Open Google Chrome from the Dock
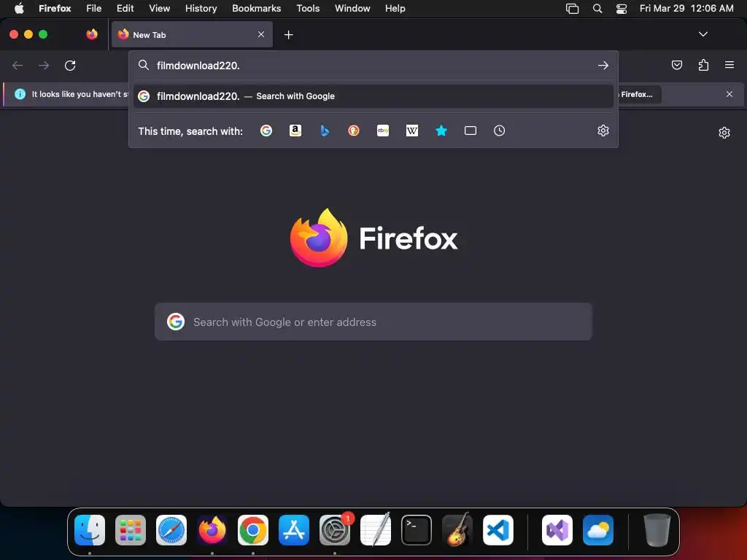Image resolution: width=747 pixels, height=560 pixels. click(x=253, y=530)
